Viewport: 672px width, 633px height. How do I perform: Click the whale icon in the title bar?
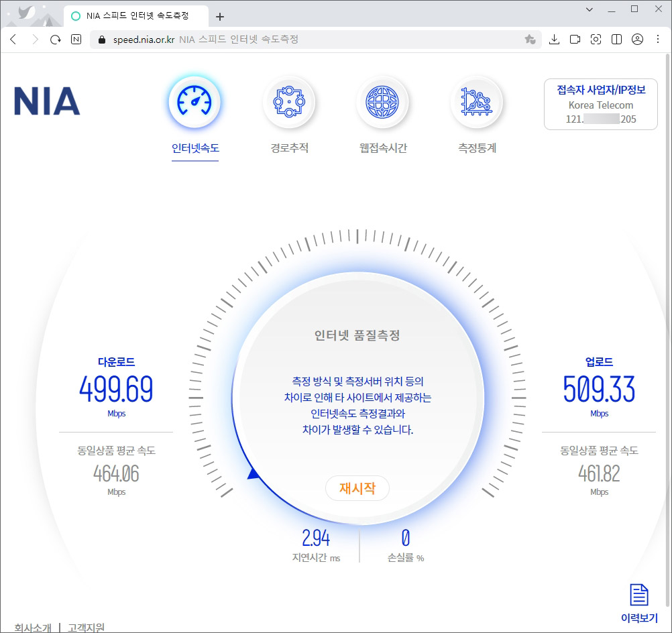[x=27, y=12]
